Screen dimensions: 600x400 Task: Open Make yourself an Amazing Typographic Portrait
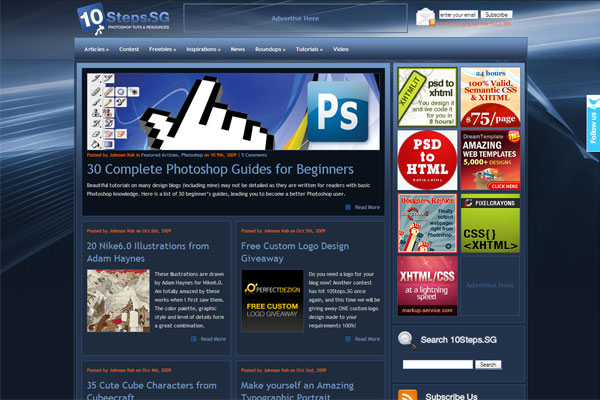[297, 390]
